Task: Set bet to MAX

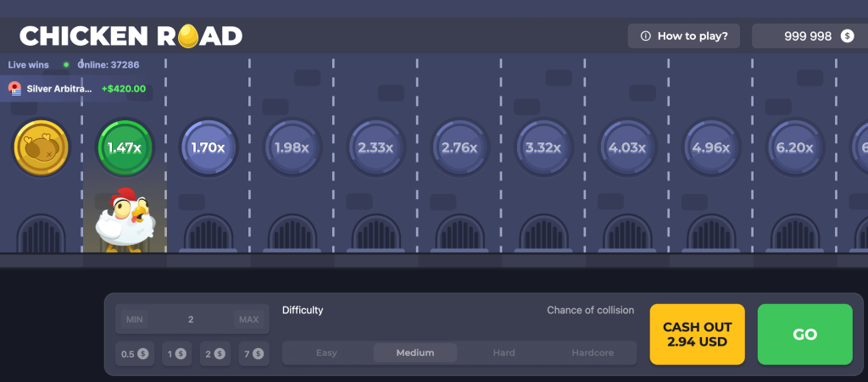Action: tap(249, 319)
